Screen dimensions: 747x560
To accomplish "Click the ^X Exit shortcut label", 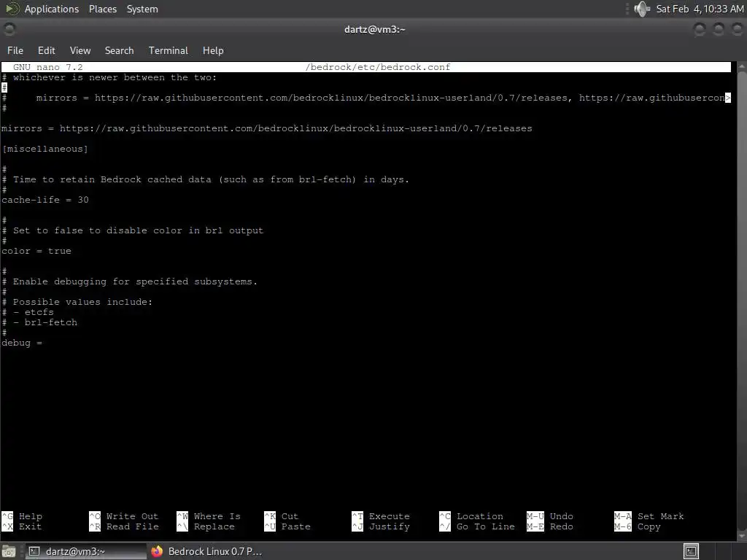I will pyautogui.click(x=21, y=526).
